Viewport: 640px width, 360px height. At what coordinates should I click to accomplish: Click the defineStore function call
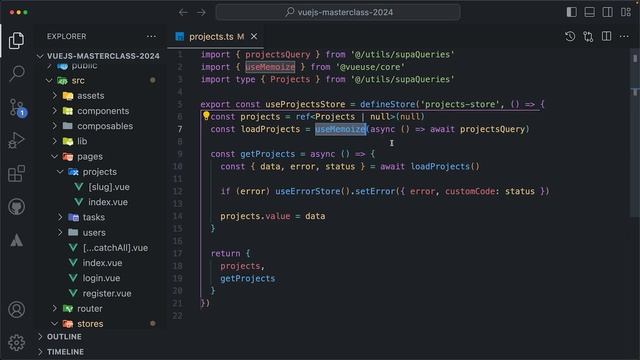coord(388,104)
